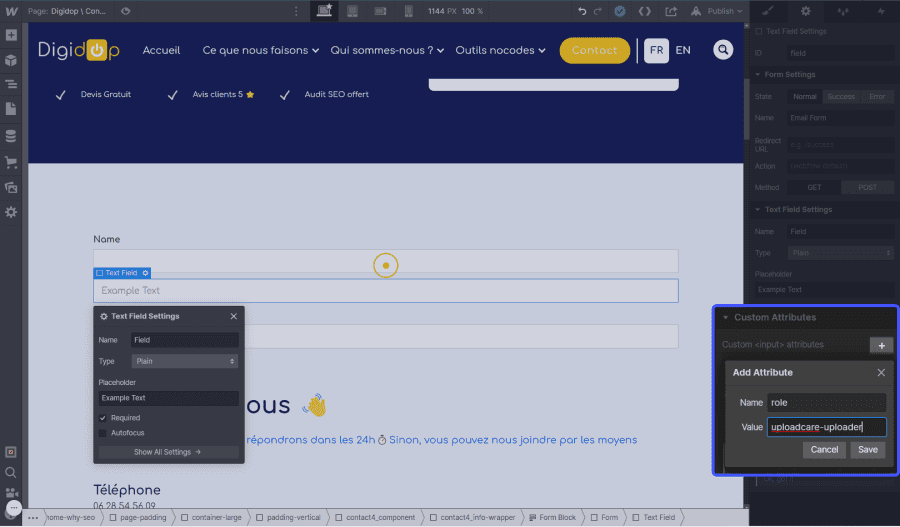The width and height of the screenshot is (900, 527).
Task: Collapse the right-panel Text Field Settings section
Action: pyautogui.click(x=758, y=210)
